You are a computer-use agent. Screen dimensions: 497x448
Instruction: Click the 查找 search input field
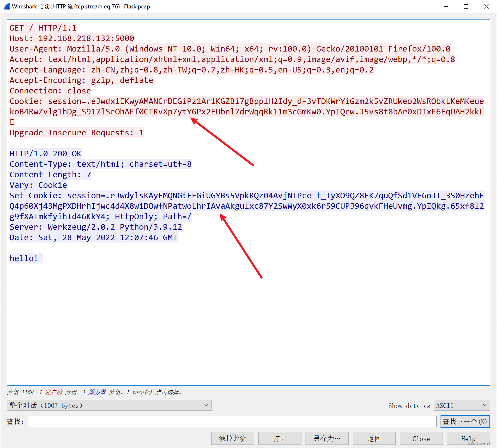tap(232, 421)
